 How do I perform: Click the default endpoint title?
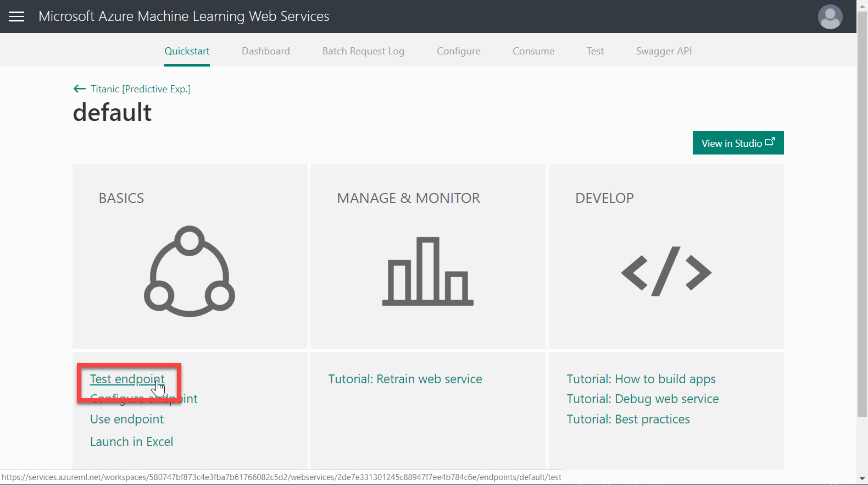pos(112,112)
